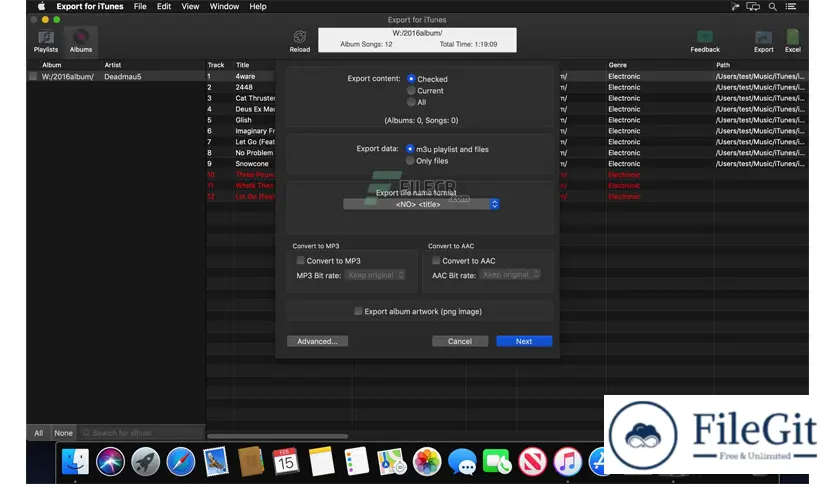Click the None button under album list
836x484 pixels.
(63, 433)
